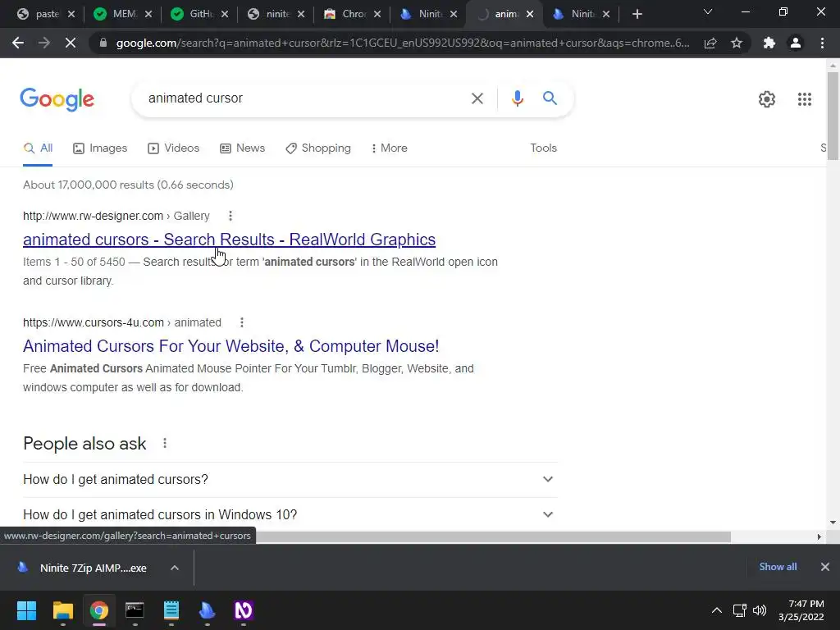The height and width of the screenshot is (630, 840).
Task: Open the purple N app in taskbar
Action: 244,610
